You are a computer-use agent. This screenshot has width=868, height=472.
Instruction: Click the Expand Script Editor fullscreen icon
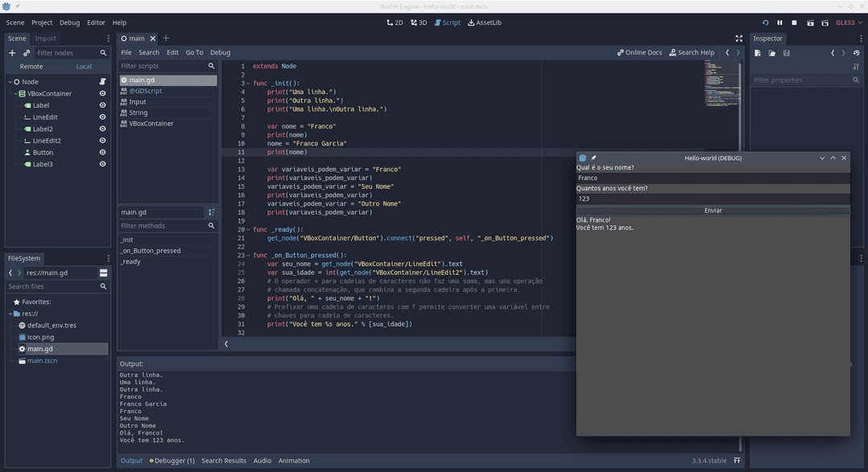point(739,38)
